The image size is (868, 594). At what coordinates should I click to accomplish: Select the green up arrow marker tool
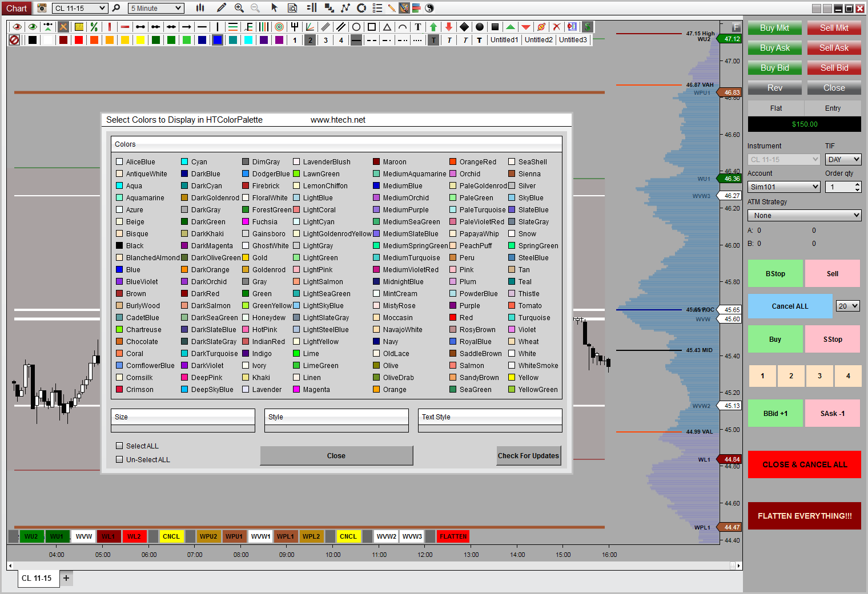coord(433,27)
